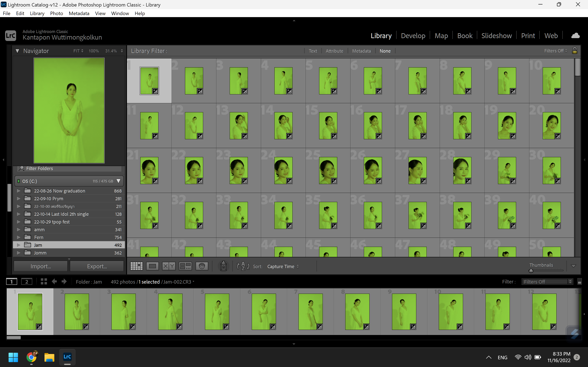The image size is (588, 367).
Task: Select the Grid view icon
Action: point(137,266)
